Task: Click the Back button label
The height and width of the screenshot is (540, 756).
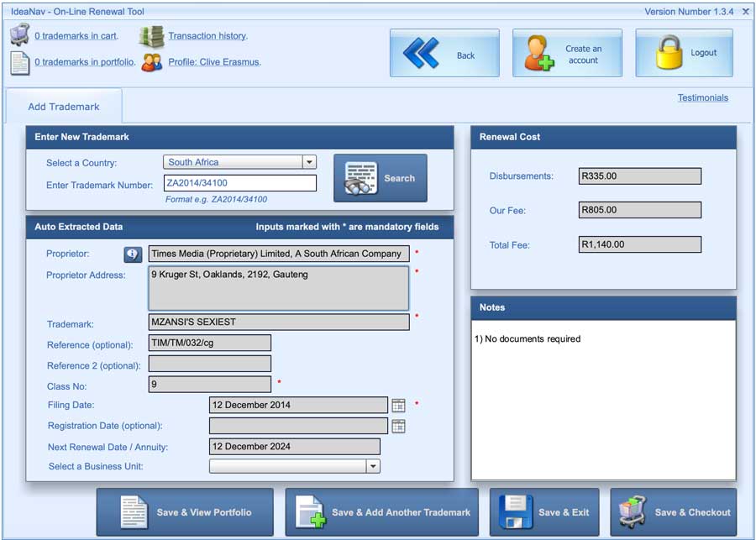Action: coord(465,55)
